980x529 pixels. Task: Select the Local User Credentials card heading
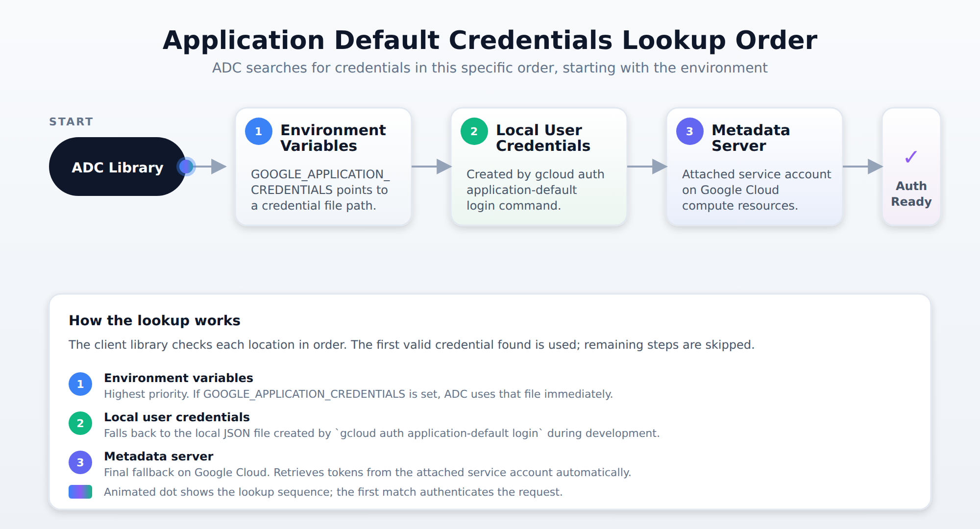coord(543,138)
